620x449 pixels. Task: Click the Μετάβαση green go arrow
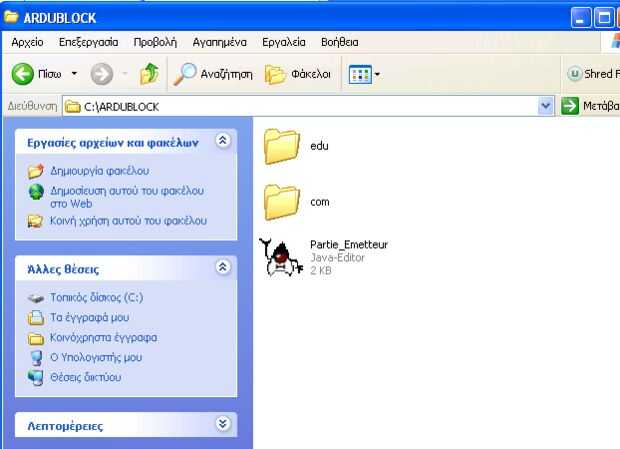click(570, 106)
